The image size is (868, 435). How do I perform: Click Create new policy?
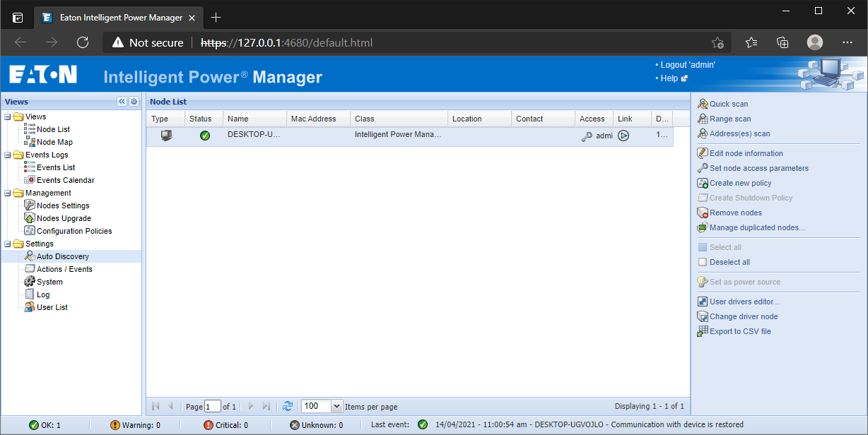(741, 183)
